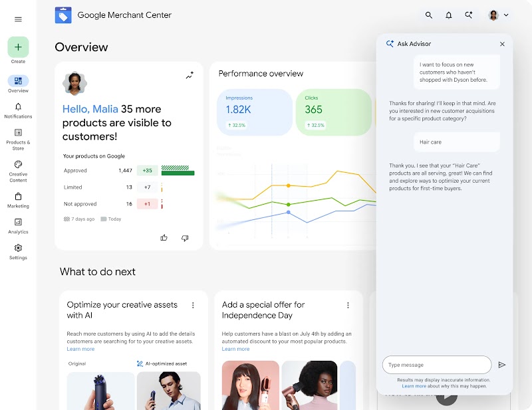Click the green line data point on chart
This screenshot has height=410, width=532.
click(x=289, y=205)
